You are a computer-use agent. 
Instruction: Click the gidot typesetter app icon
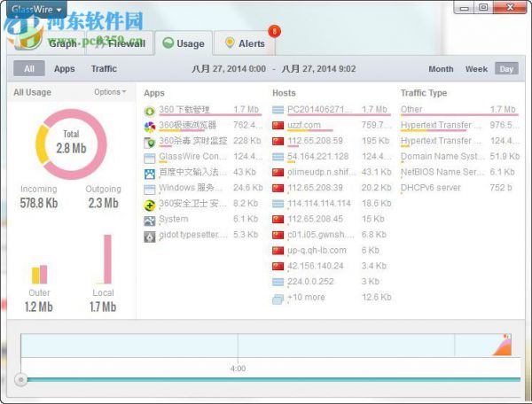pyautogui.click(x=150, y=237)
